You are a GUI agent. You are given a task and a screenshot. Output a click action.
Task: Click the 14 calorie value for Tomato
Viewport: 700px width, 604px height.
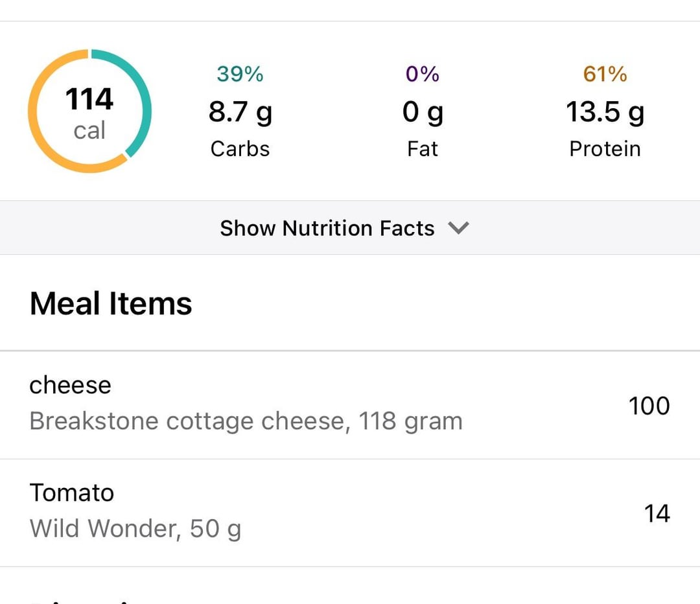657,513
